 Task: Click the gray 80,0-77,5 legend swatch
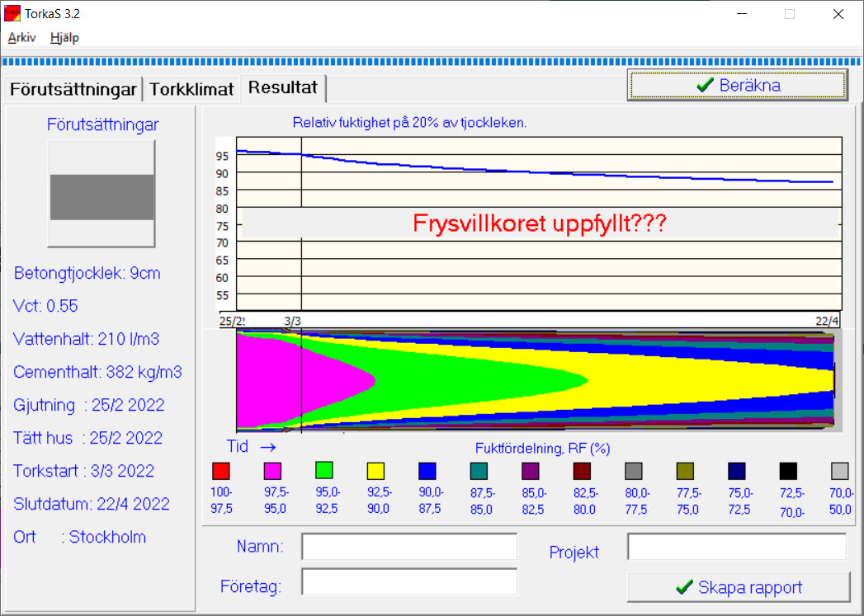(634, 471)
